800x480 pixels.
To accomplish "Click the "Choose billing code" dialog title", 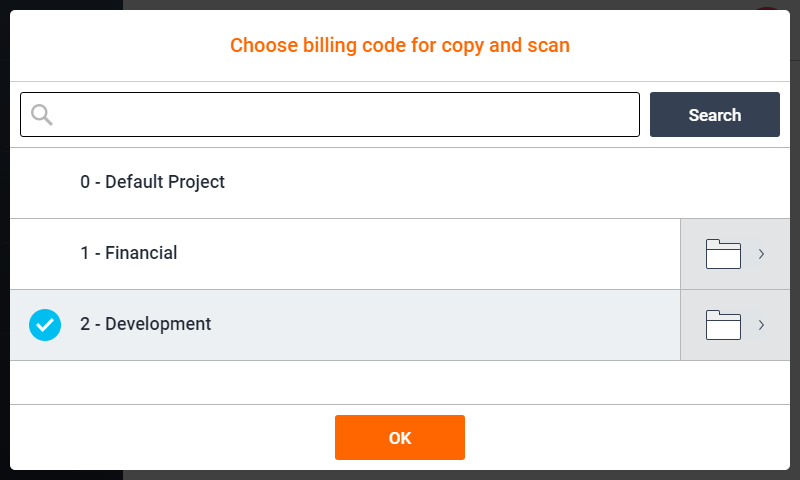I will click(x=400, y=45).
